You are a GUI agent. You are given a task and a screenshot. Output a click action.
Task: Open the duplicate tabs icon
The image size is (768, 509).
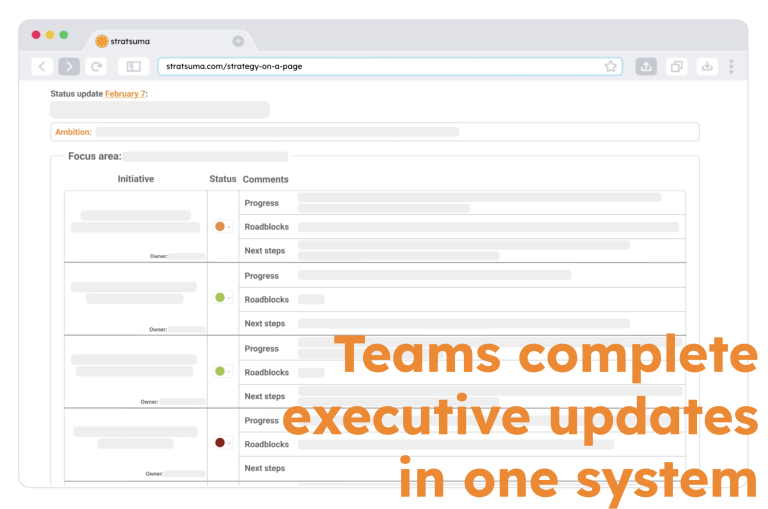pos(676,66)
